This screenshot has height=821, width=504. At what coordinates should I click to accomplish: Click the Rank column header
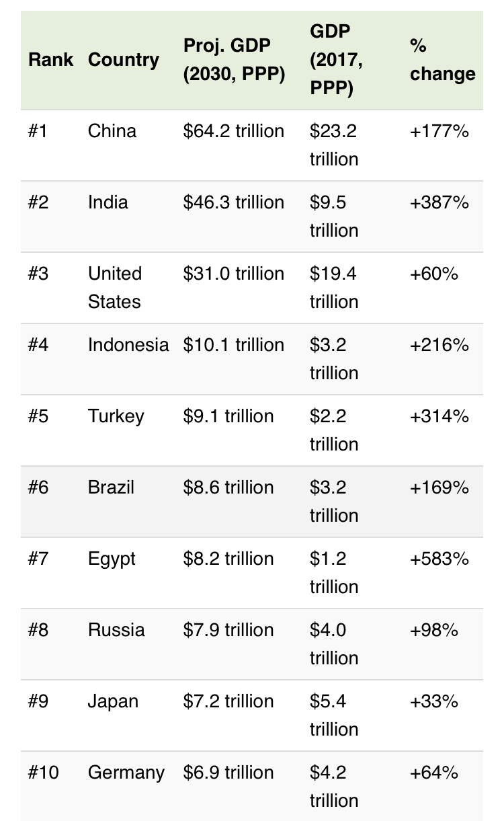pyautogui.click(x=50, y=60)
